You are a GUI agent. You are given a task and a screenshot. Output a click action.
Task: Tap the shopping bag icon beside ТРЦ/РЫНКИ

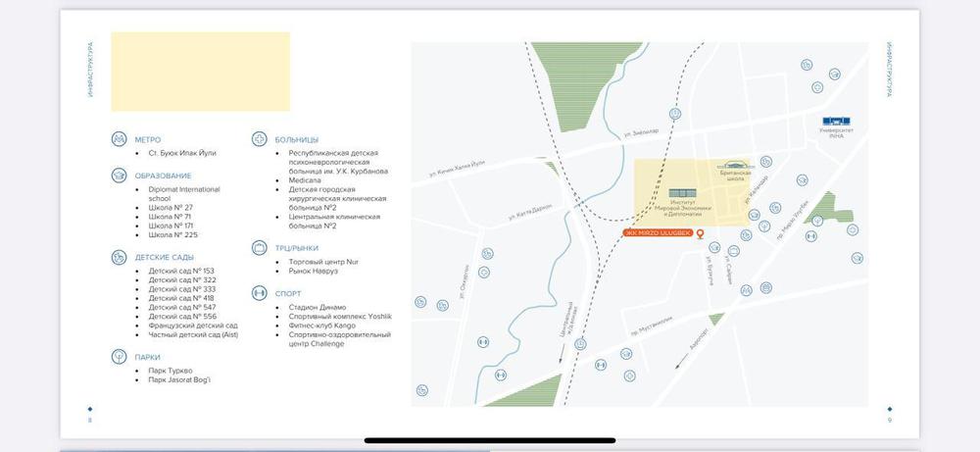(259, 249)
